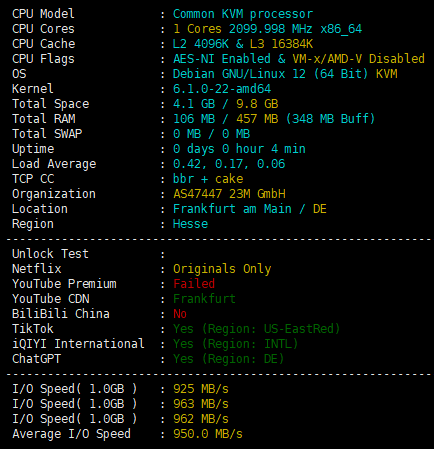Click the bbr + cake TCP CC value
The image size is (434, 449).
point(208,179)
